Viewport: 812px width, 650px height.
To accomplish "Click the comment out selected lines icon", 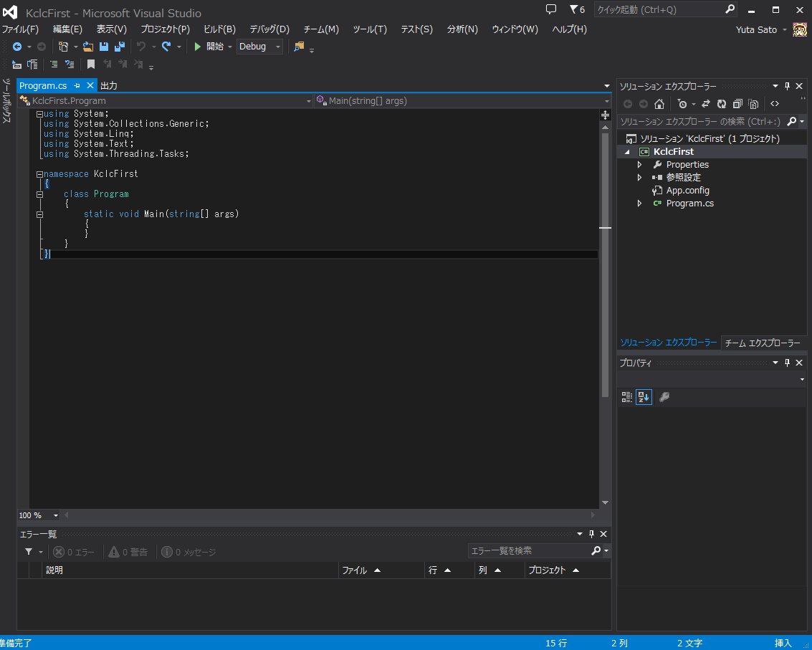I will [x=54, y=64].
